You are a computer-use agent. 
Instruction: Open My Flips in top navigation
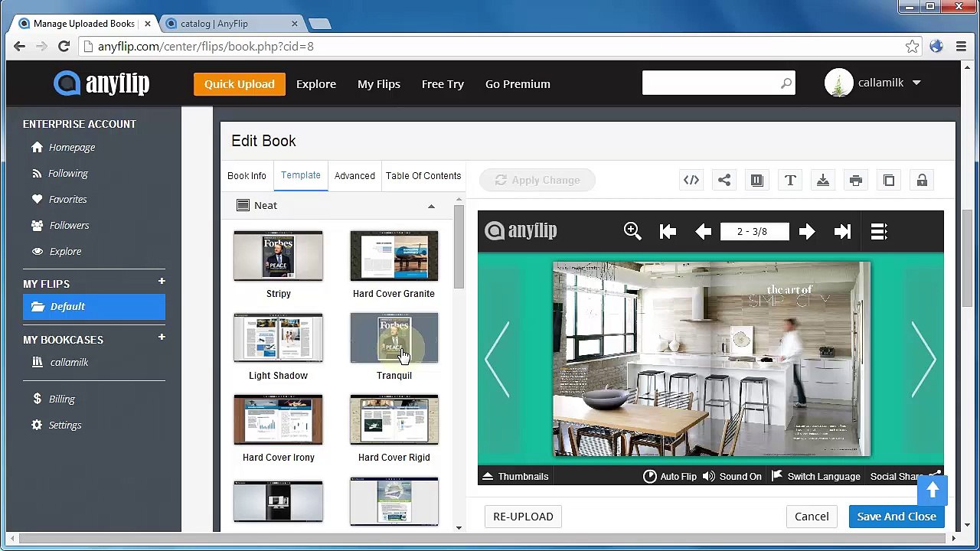click(x=379, y=83)
